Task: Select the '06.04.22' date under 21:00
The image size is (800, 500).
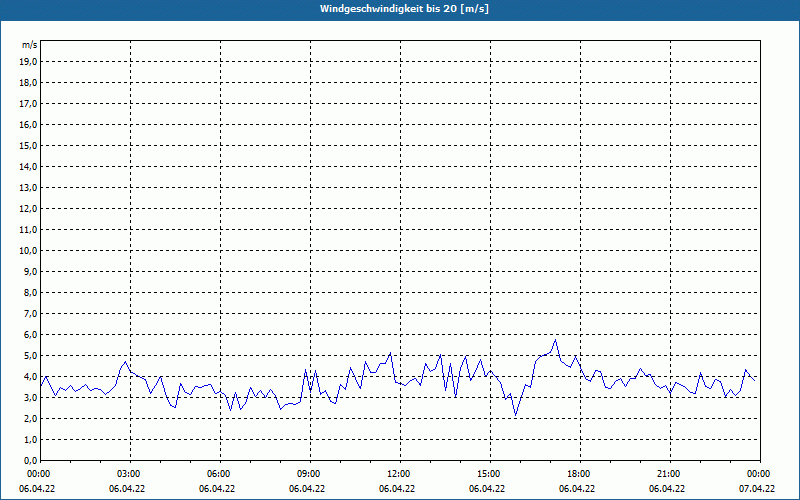Action: tap(667, 488)
